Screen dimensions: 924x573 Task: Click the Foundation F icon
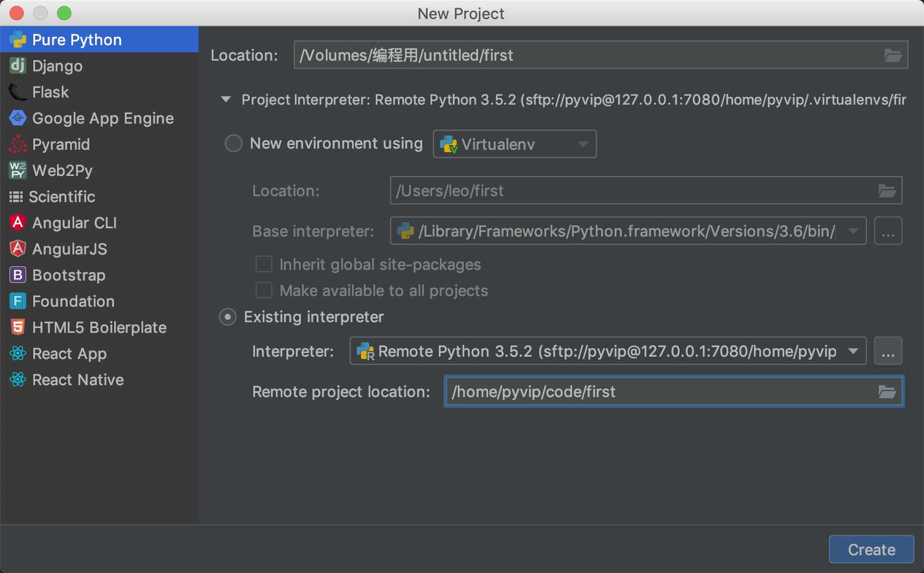click(18, 301)
